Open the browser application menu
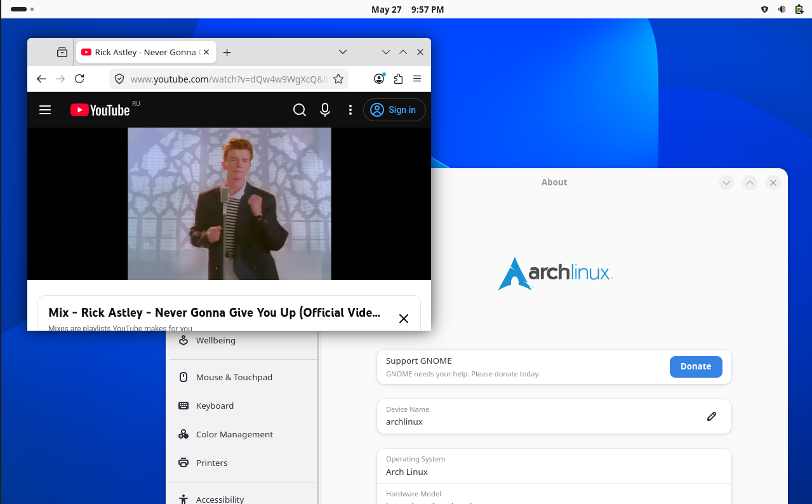812x504 pixels. 417,79
